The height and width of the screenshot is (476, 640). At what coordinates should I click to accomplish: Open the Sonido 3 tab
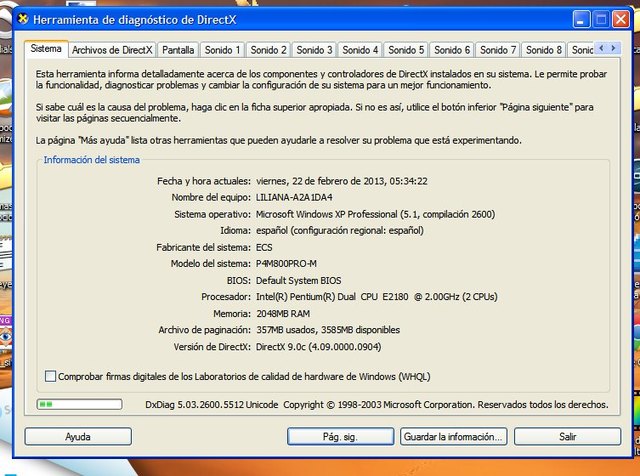click(314, 50)
